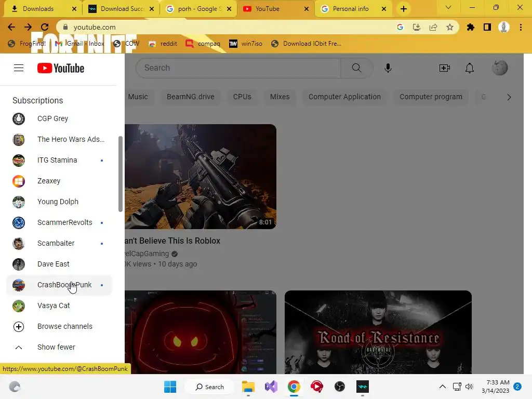Open the Windows Start menu
The image size is (532, 399).
point(170,387)
